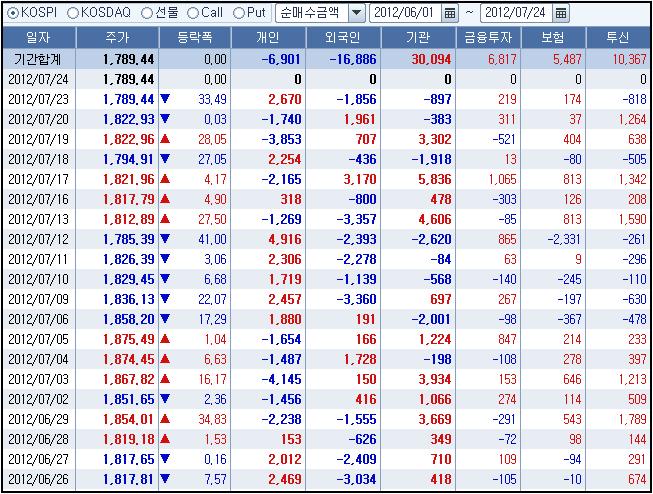
Task: Open calendar for start date 2012/06/01
Action: [450, 13]
